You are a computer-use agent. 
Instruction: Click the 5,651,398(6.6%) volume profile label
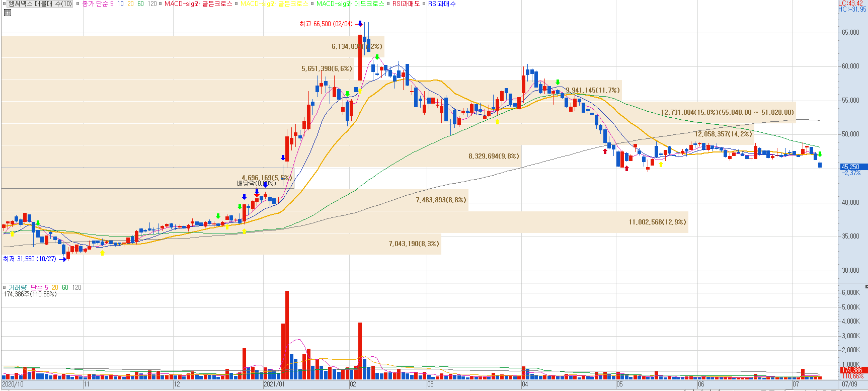click(x=327, y=69)
